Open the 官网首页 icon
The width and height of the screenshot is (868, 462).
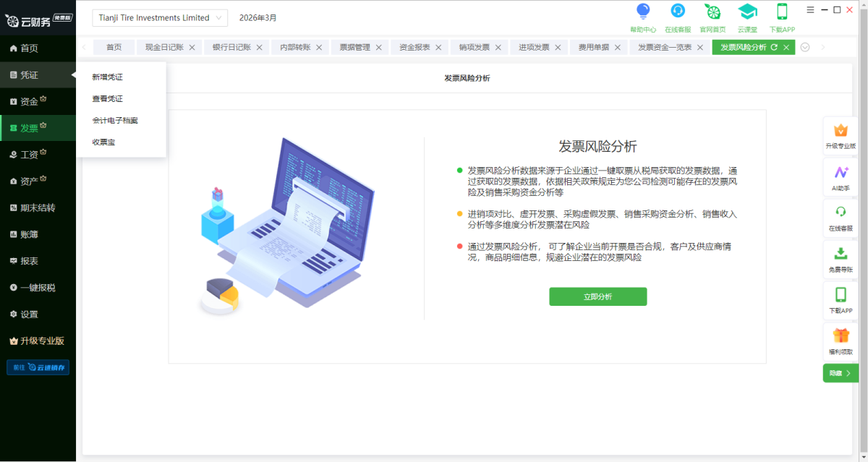click(x=712, y=12)
